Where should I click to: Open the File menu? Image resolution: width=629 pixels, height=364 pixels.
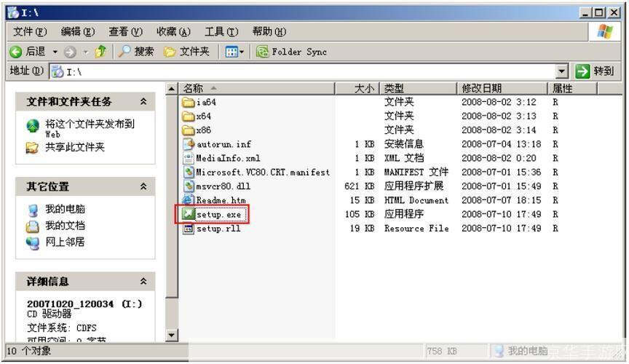(x=30, y=32)
